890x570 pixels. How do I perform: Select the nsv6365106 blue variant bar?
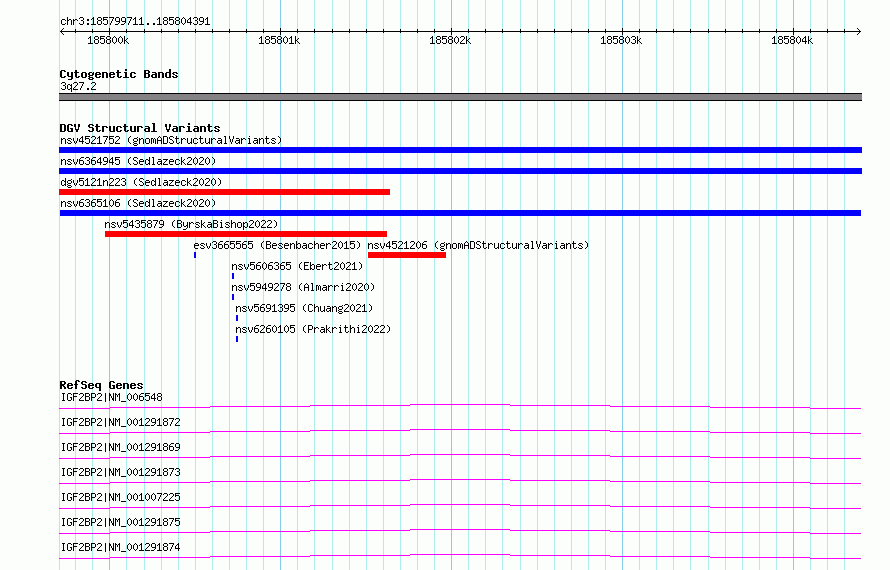click(x=460, y=213)
